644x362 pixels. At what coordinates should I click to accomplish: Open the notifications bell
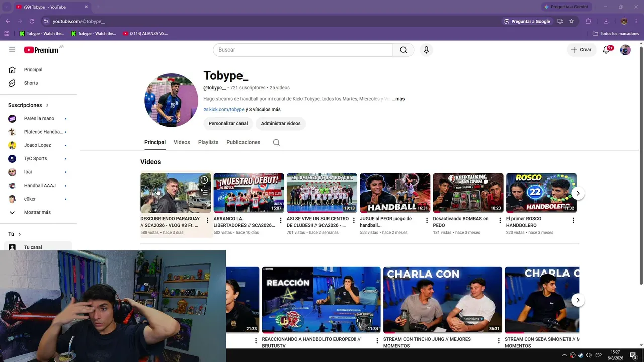(606, 50)
